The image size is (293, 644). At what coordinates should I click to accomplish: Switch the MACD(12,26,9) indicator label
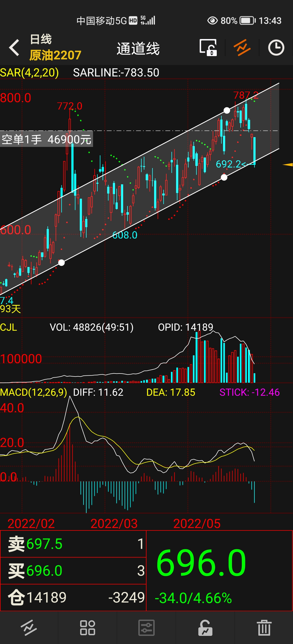click(x=33, y=392)
